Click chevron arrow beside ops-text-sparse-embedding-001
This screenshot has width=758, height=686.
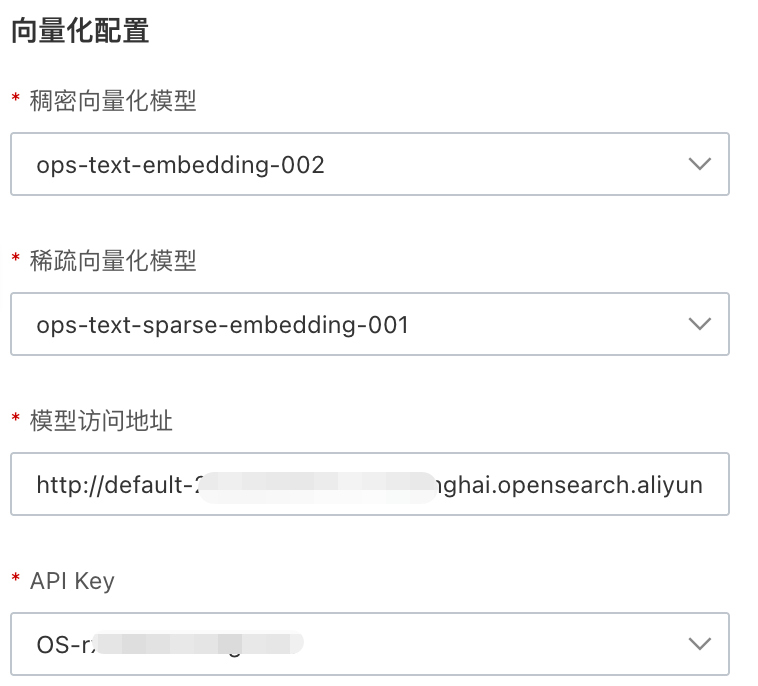(x=699, y=324)
